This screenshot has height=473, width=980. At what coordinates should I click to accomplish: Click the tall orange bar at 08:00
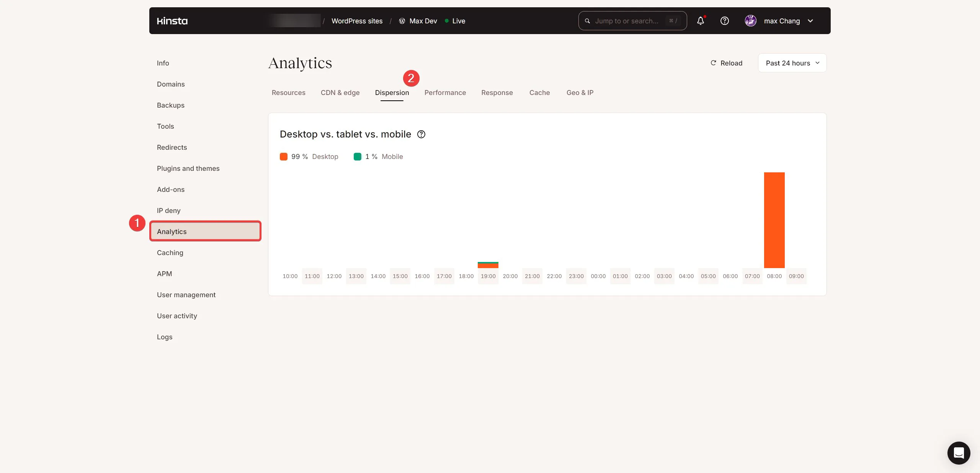click(774, 220)
